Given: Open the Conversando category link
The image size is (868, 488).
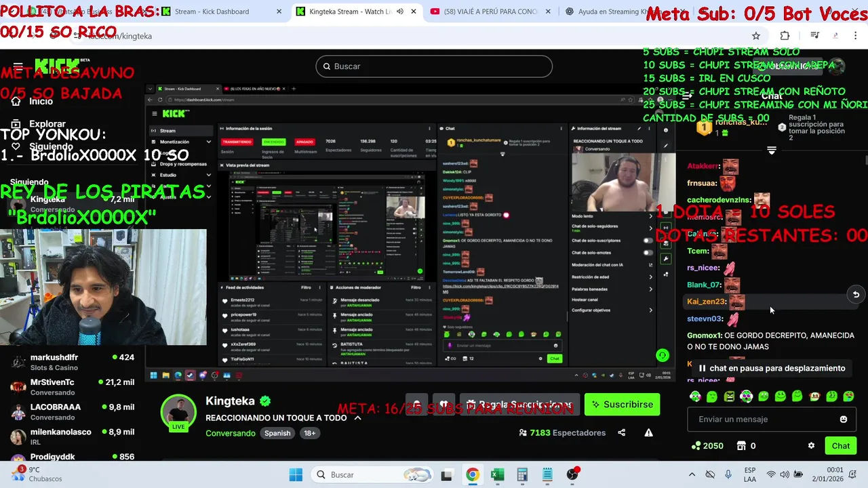Looking at the screenshot, I should click(231, 433).
